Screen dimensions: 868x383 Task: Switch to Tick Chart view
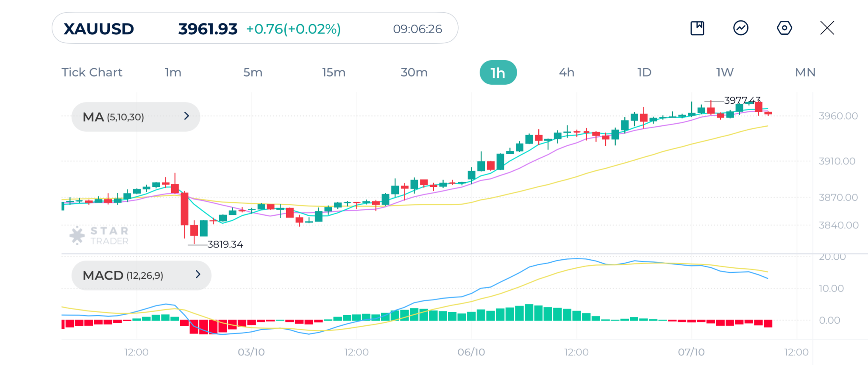[92, 72]
